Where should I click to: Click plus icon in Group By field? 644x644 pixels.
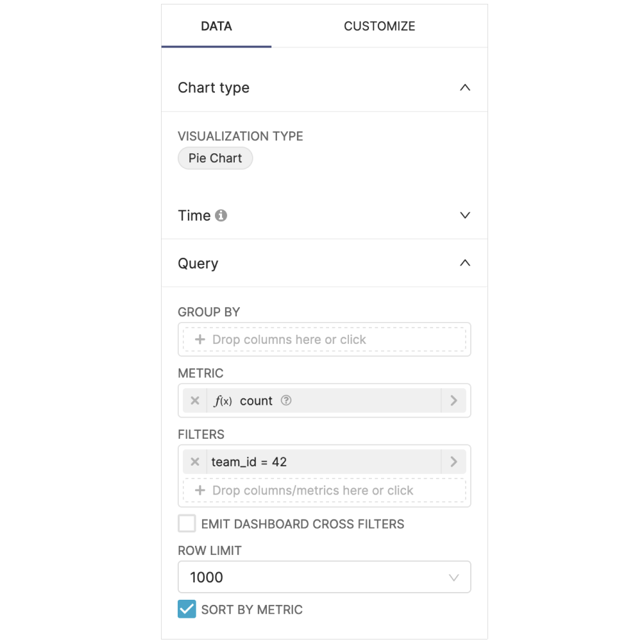click(200, 339)
